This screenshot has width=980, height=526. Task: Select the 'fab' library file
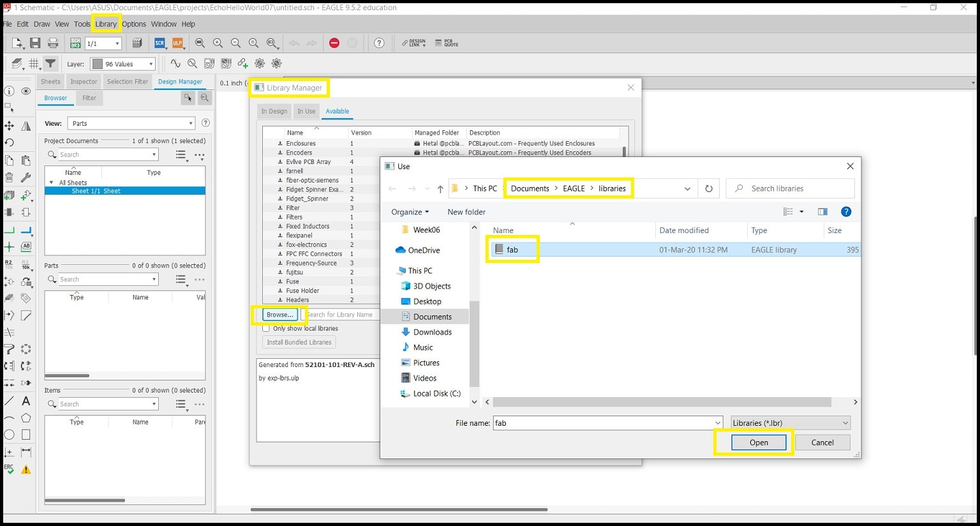[512, 250]
